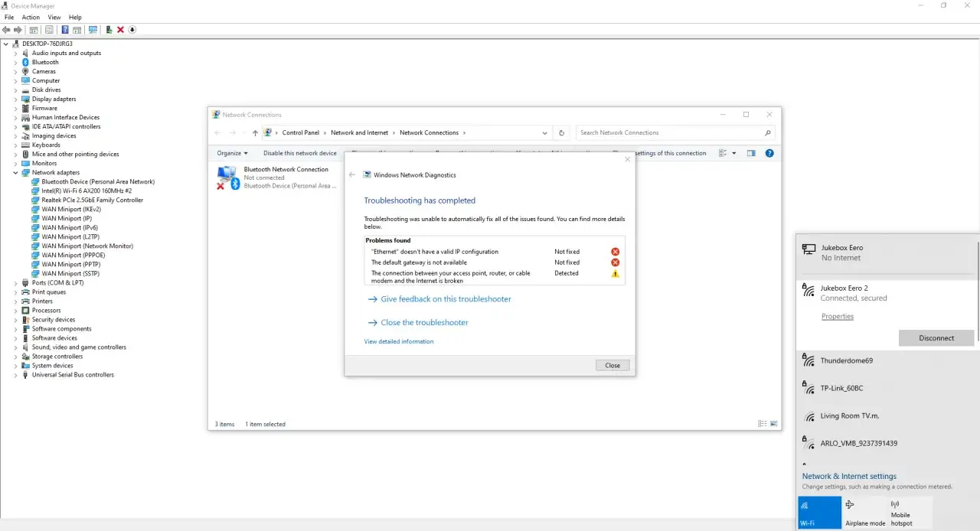Toggle the Mobile hotspot tile
The height and width of the screenshot is (531, 980).
pos(910,512)
